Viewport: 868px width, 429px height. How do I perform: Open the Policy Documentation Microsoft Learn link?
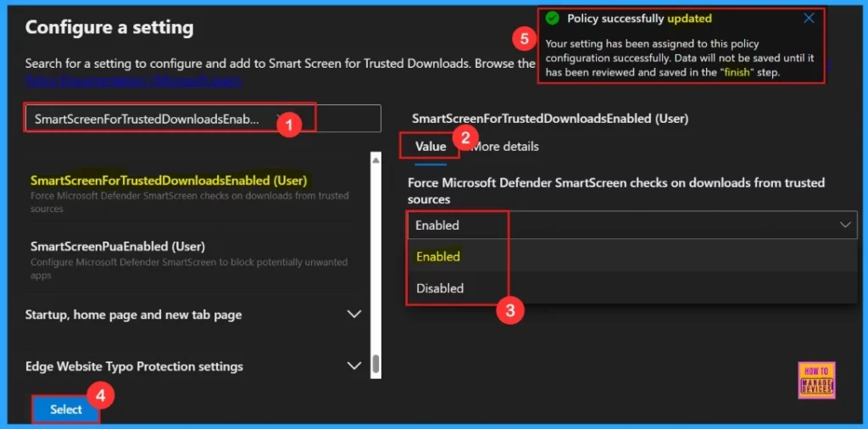133,81
